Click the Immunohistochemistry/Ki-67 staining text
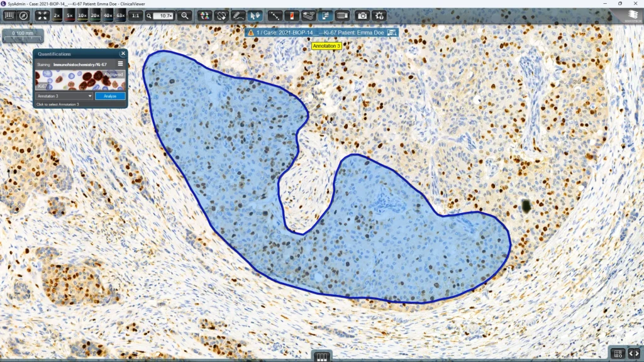The image size is (644, 362). click(x=80, y=65)
